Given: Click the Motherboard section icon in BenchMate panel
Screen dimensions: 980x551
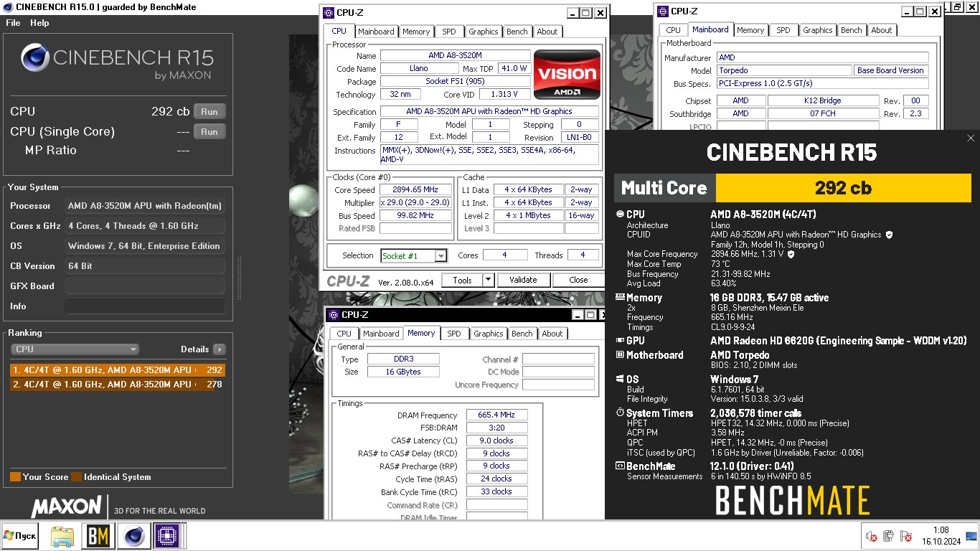Looking at the screenshot, I should [620, 354].
